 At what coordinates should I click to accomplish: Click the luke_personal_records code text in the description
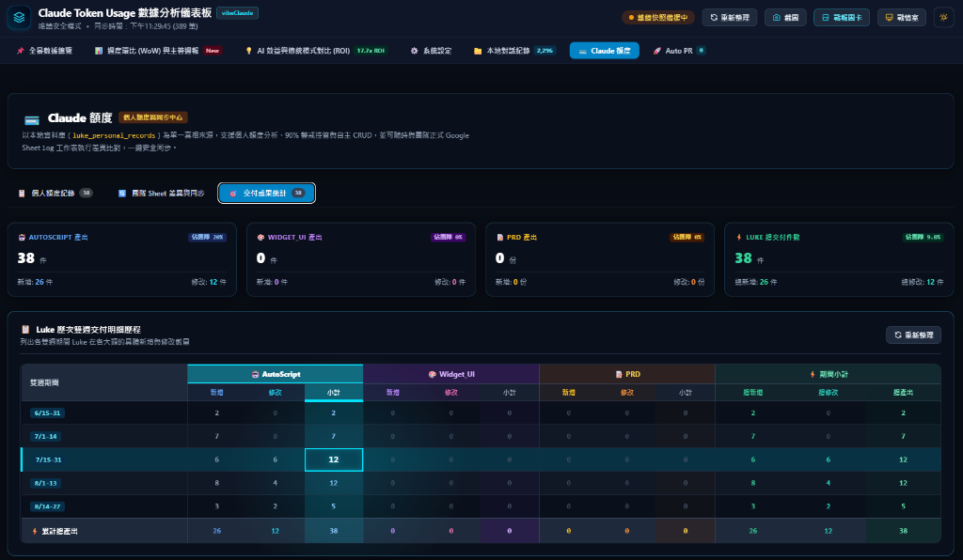114,135
